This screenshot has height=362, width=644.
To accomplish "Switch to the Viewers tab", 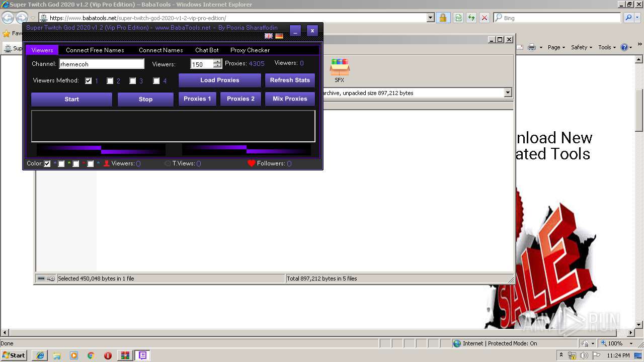I will pyautogui.click(x=42, y=50).
